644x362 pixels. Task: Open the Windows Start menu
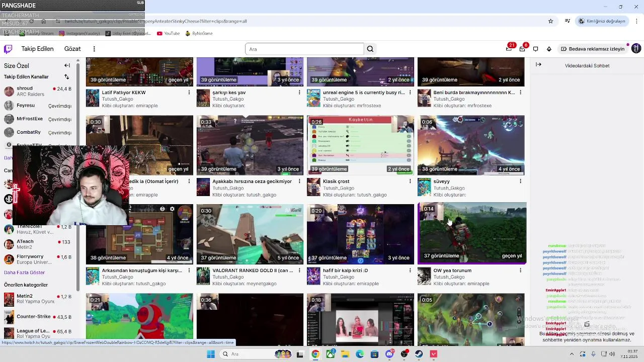pyautogui.click(x=210, y=354)
